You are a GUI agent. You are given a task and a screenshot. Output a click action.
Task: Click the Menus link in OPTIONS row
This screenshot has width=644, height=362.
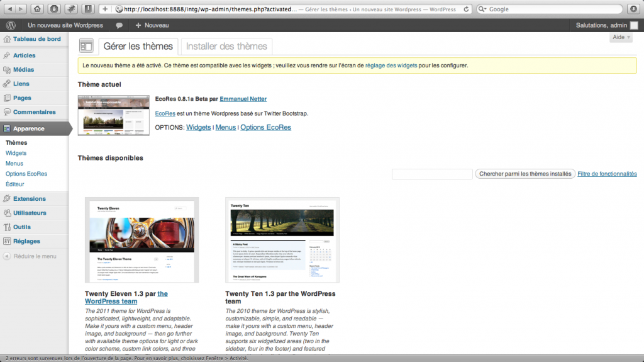[226, 128]
